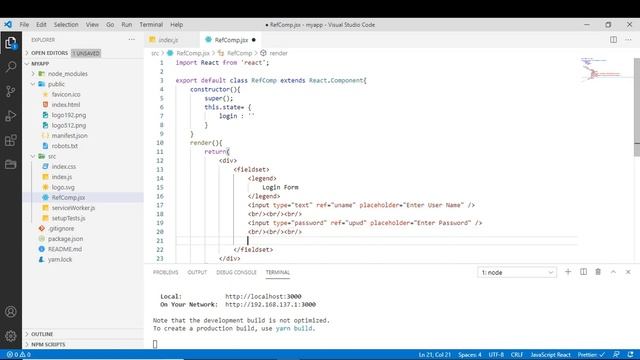Click the unsaved dot on RefComp.jsx tab

click(x=253, y=40)
